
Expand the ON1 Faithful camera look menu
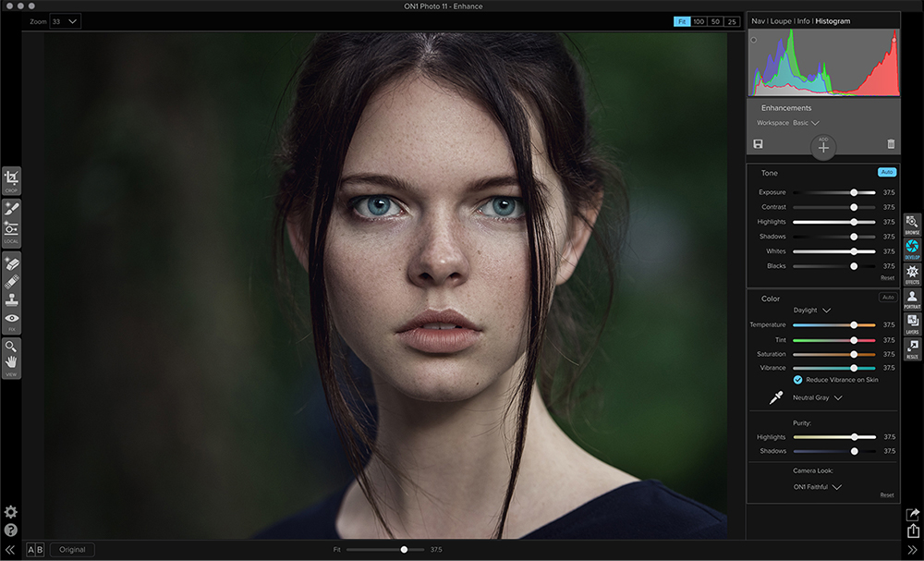pos(817,487)
